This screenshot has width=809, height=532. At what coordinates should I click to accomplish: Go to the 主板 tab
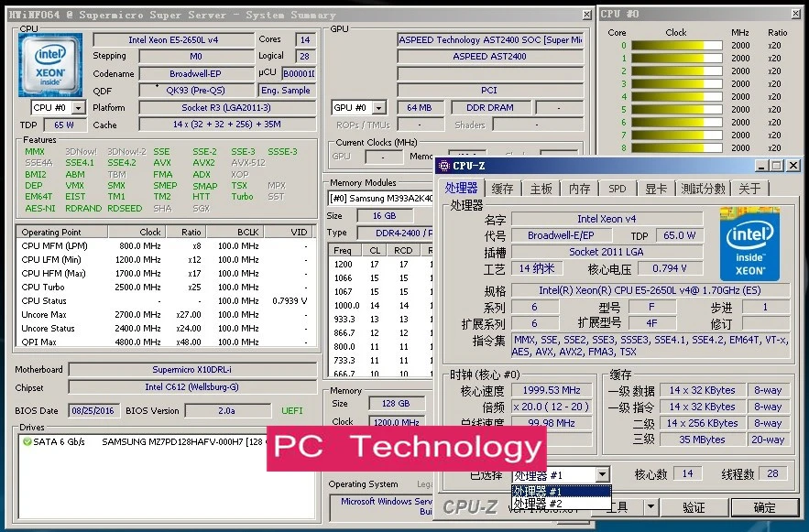click(541, 189)
